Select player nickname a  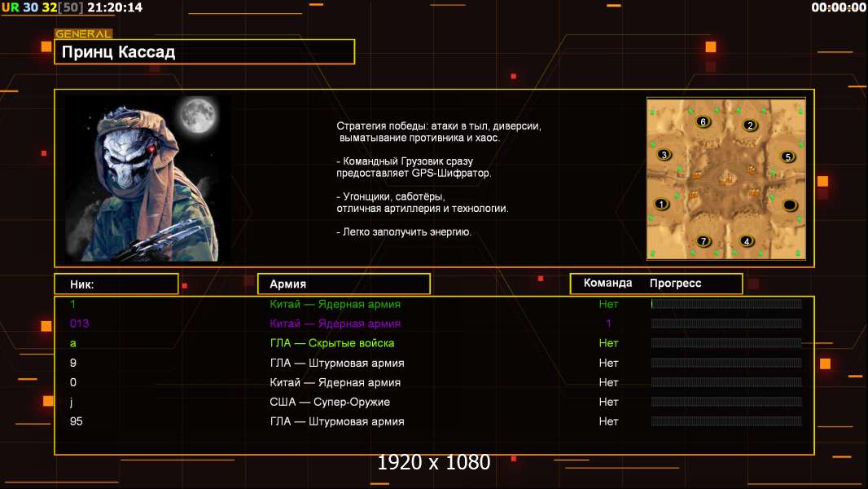click(x=72, y=343)
